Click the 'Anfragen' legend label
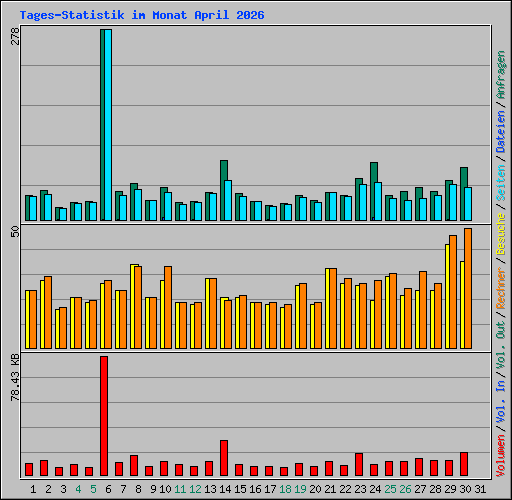 coord(501,75)
